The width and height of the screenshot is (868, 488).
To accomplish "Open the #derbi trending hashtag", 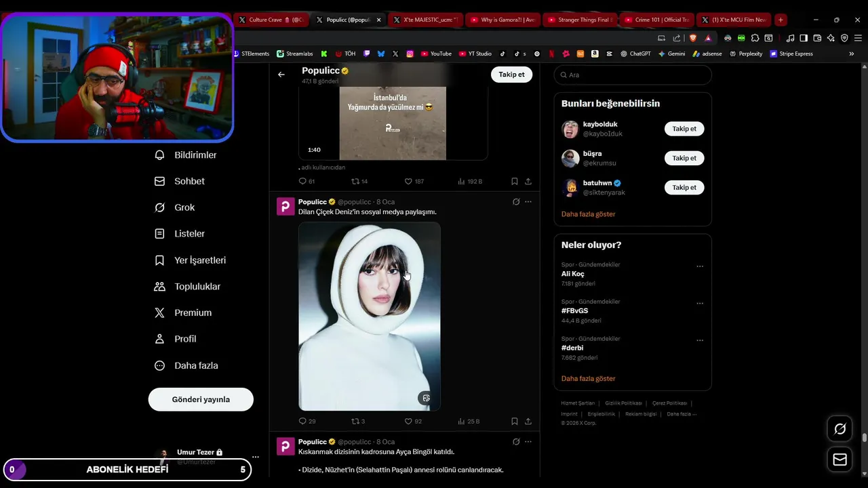I will pos(572,348).
